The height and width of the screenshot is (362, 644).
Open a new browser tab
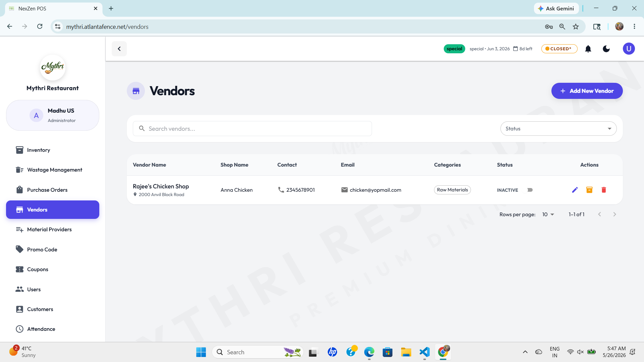pyautogui.click(x=111, y=8)
